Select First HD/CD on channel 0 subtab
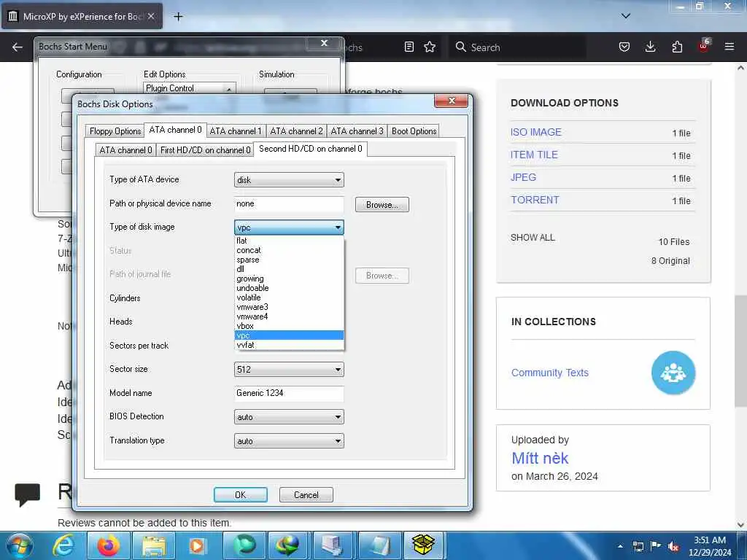Image resolution: width=747 pixels, height=560 pixels. click(x=205, y=150)
